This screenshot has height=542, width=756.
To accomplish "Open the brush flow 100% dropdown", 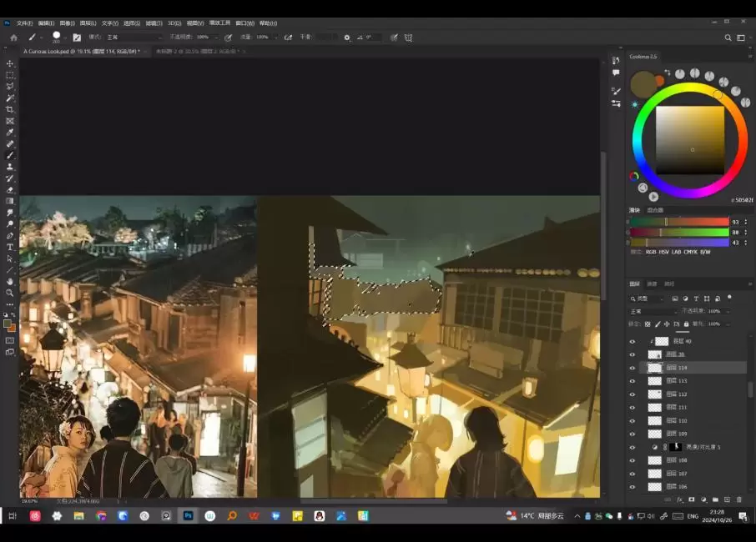I will point(276,37).
